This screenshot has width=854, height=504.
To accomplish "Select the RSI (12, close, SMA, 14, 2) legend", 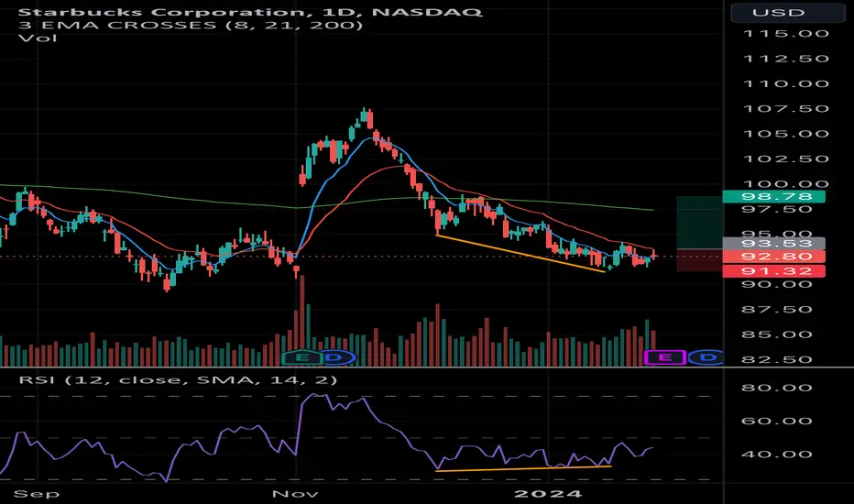I will (178, 379).
